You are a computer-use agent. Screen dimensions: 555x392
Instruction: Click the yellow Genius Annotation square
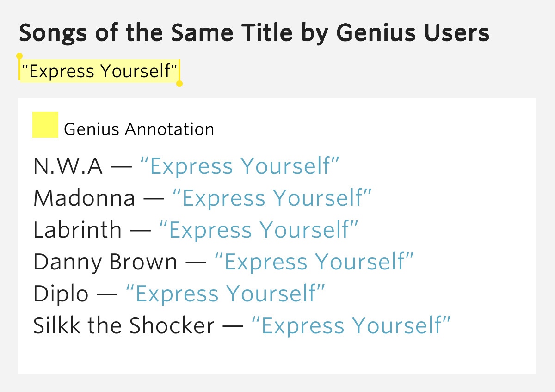point(45,125)
